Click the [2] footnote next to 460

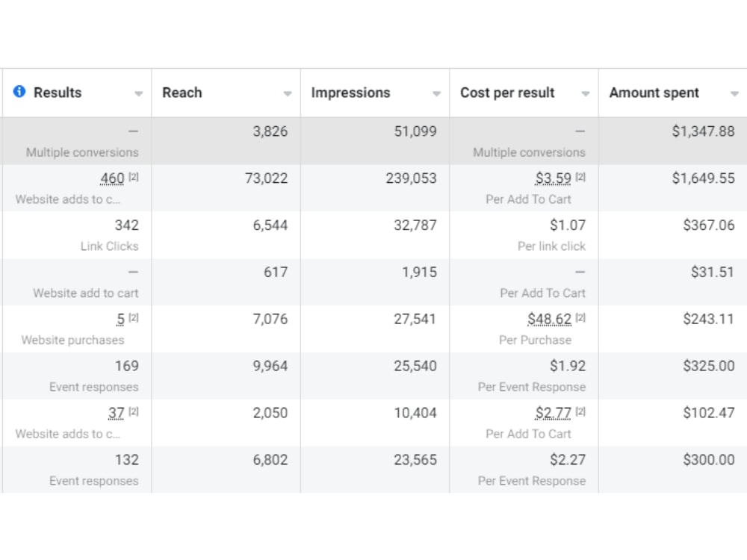[134, 177]
